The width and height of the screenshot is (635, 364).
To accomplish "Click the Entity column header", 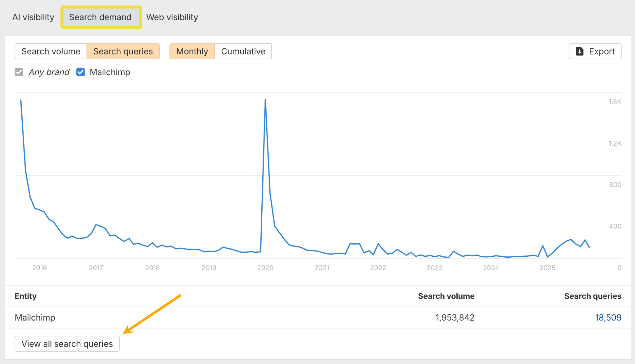I will coord(26,296).
